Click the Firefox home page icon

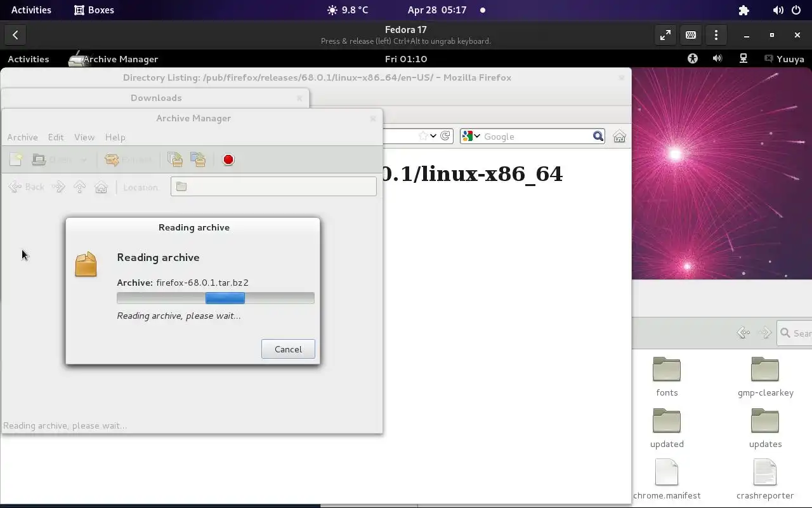click(619, 137)
